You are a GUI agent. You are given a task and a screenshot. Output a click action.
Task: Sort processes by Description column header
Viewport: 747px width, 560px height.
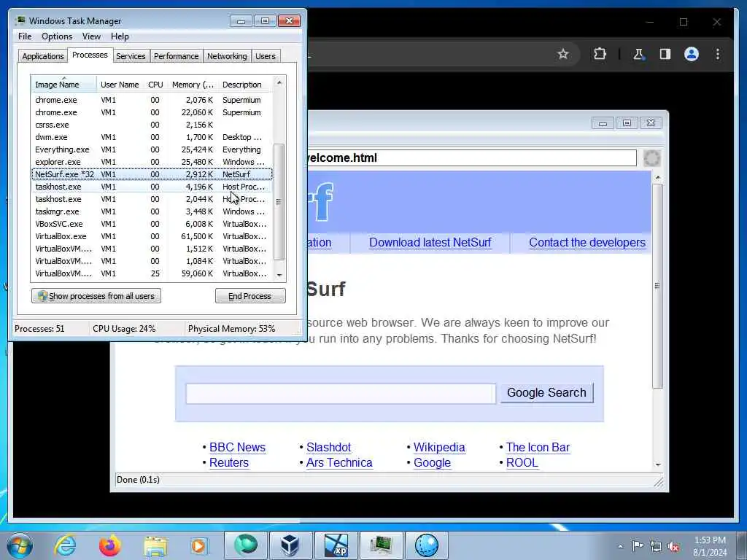click(x=245, y=85)
